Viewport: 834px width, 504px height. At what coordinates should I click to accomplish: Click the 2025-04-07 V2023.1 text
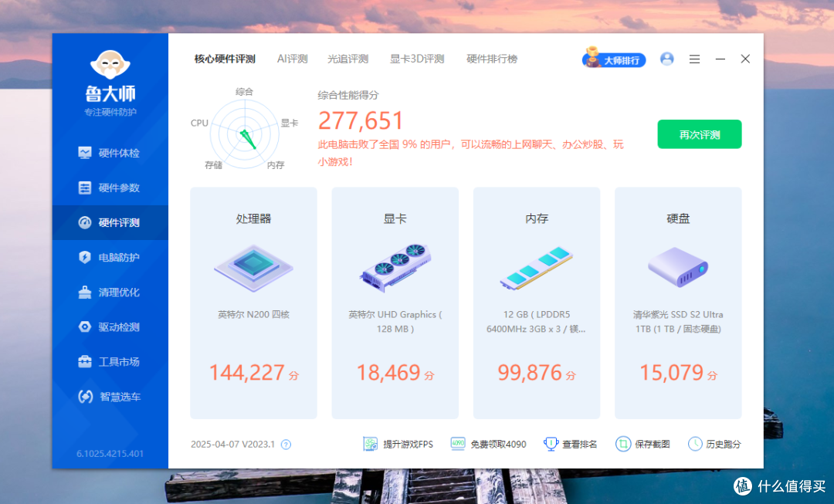click(x=233, y=445)
